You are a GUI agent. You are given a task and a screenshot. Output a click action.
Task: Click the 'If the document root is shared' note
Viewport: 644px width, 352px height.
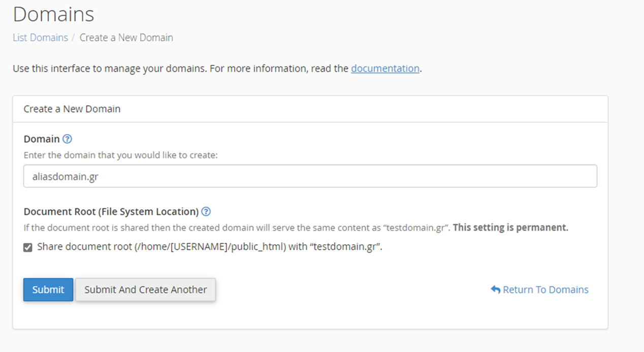[236, 228]
